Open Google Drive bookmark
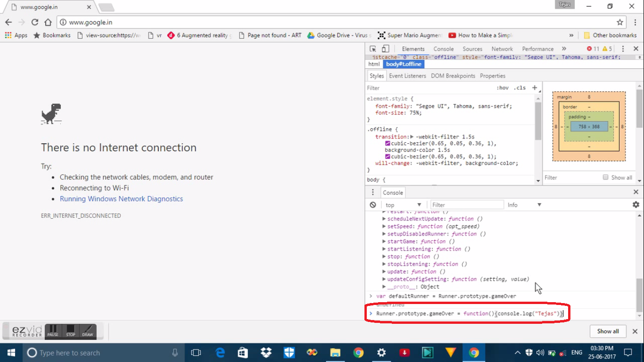This screenshot has width=644, height=362. click(x=339, y=35)
